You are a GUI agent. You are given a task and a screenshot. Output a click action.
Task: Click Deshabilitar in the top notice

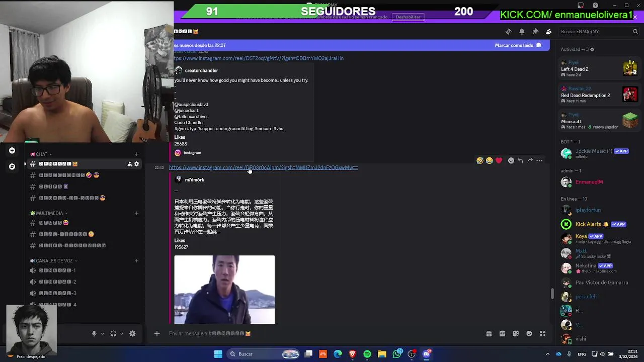pyautogui.click(x=408, y=17)
